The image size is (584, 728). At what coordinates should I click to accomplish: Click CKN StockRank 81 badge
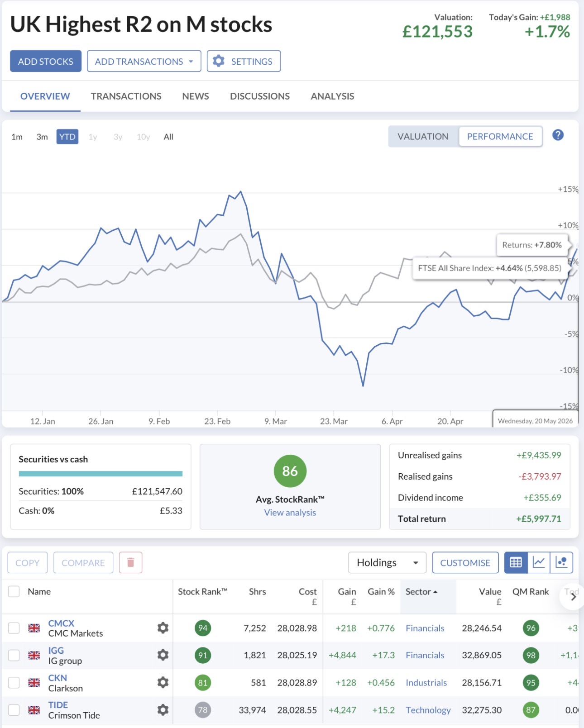coord(203,683)
